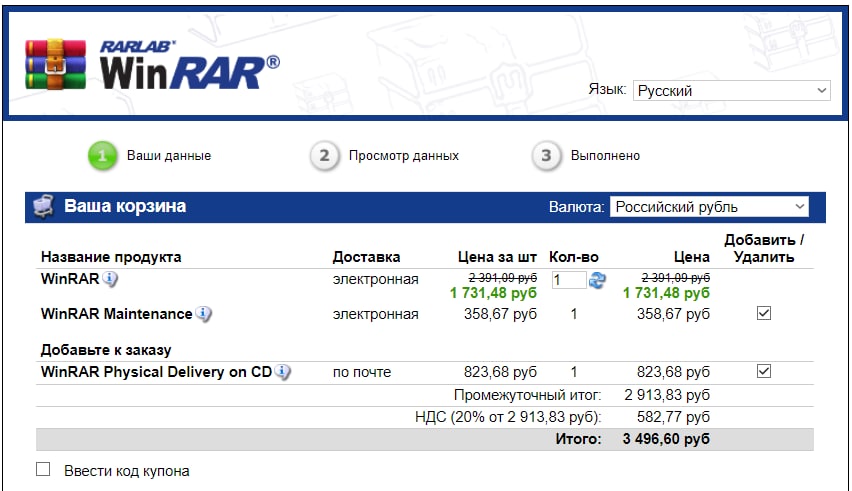The image size is (852, 491).
Task: Click the 'Итого:' label
Action: 579,439
